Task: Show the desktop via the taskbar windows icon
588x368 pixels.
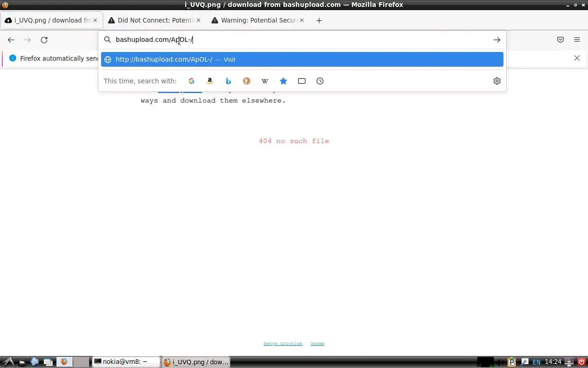Action: tap(48, 362)
